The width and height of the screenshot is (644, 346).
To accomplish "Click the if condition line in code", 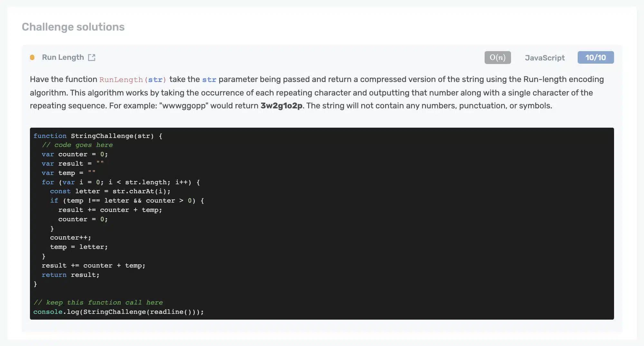I will click(x=127, y=201).
